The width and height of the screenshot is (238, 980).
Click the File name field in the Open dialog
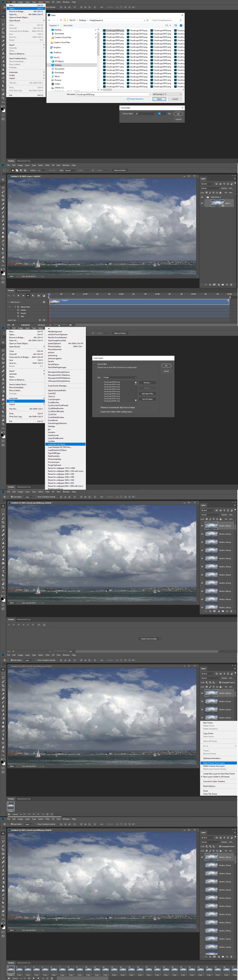tap(113, 94)
